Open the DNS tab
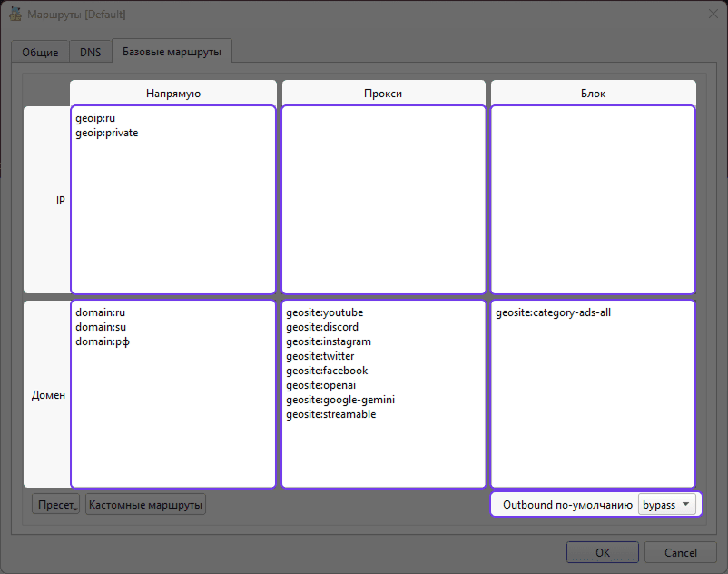This screenshot has width=728, height=574. (x=91, y=52)
